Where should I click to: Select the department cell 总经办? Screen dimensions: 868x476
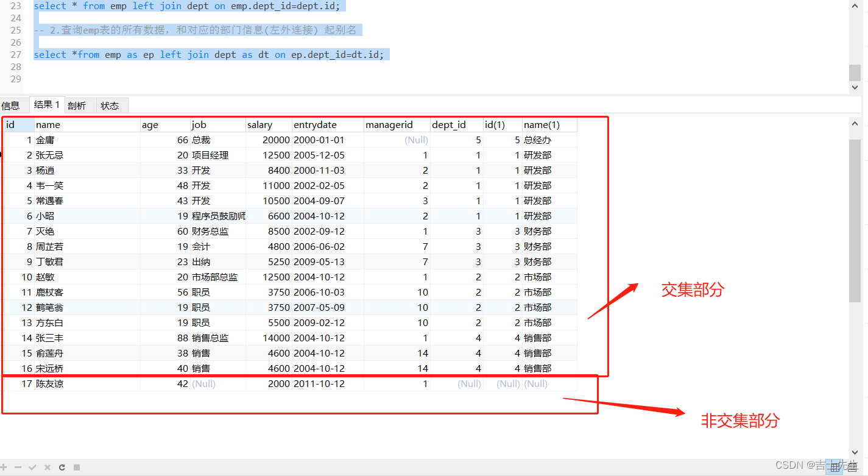pos(549,140)
